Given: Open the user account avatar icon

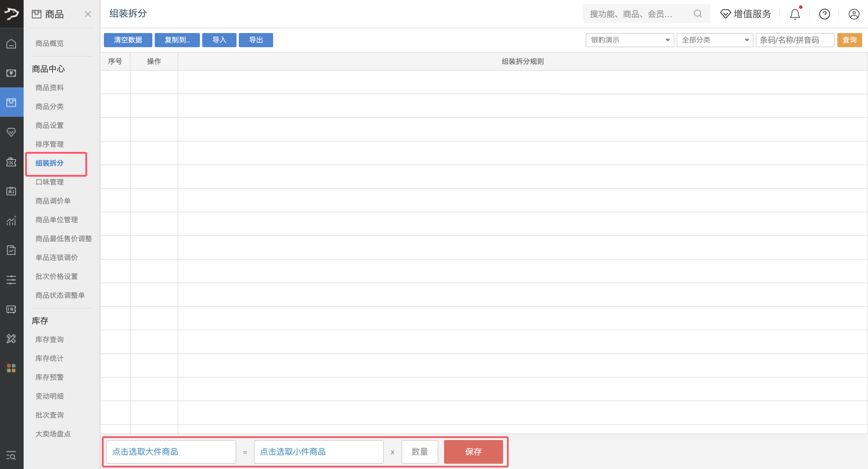Looking at the screenshot, I should (x=854, y=14).
